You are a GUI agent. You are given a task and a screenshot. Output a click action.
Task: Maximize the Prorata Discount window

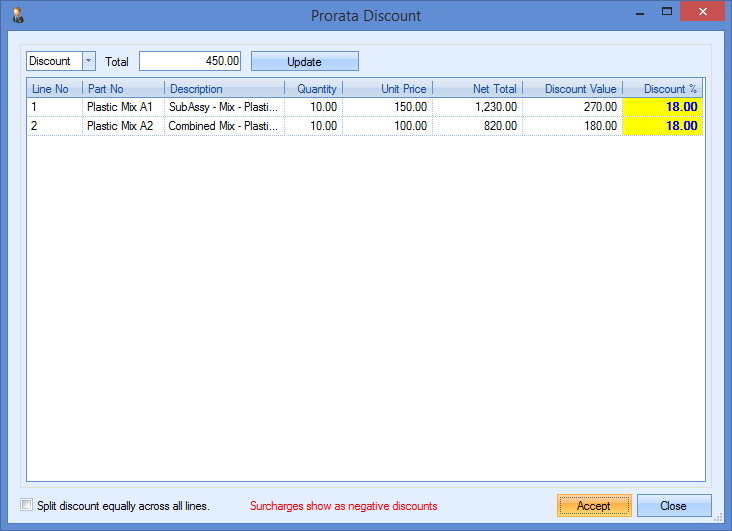click(x=662, y=14)
